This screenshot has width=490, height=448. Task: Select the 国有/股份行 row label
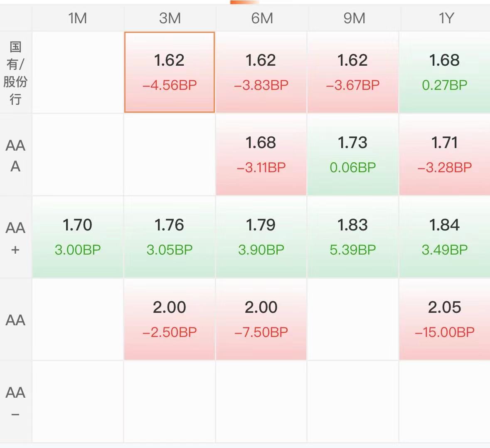(16, 72)
